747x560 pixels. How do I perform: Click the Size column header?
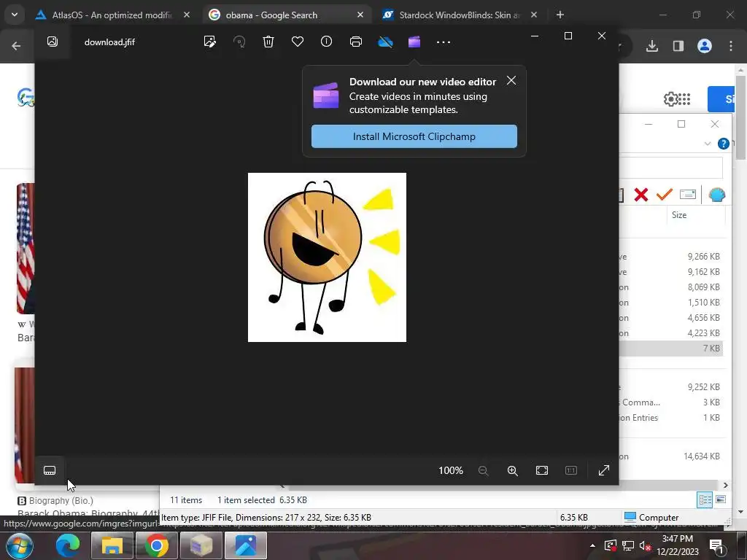(x=679, y=215)
